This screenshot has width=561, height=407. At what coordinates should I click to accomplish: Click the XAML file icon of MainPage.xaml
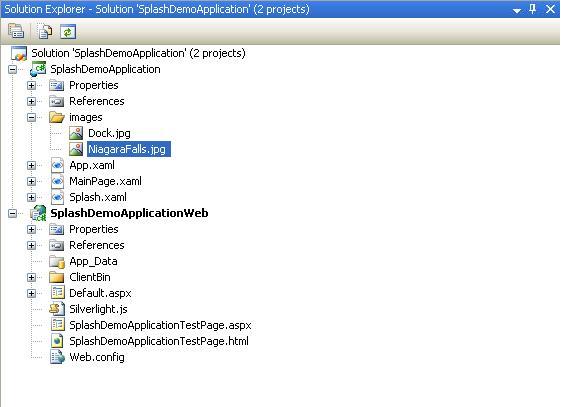point(57,181)
